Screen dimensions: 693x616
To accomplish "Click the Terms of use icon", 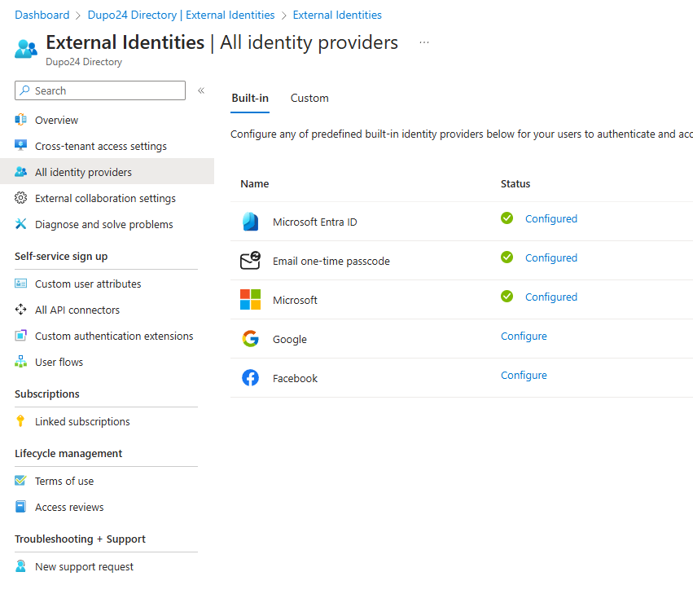I will click(21, 480).
